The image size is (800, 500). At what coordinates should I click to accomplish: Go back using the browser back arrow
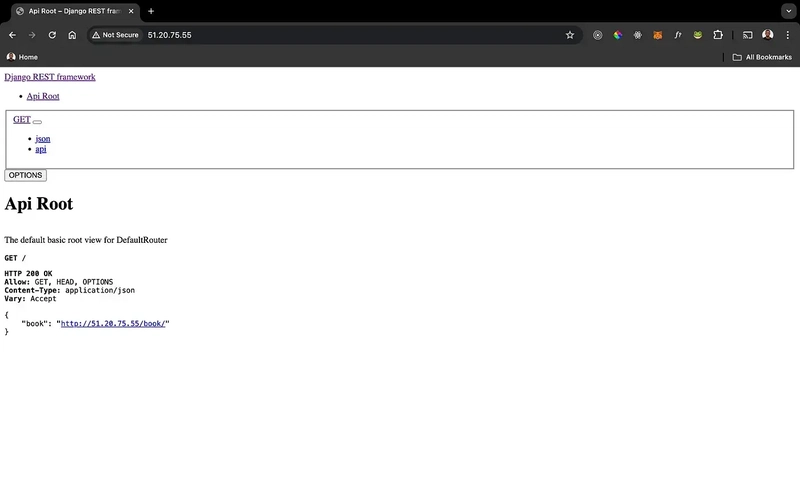click(12, 35)
